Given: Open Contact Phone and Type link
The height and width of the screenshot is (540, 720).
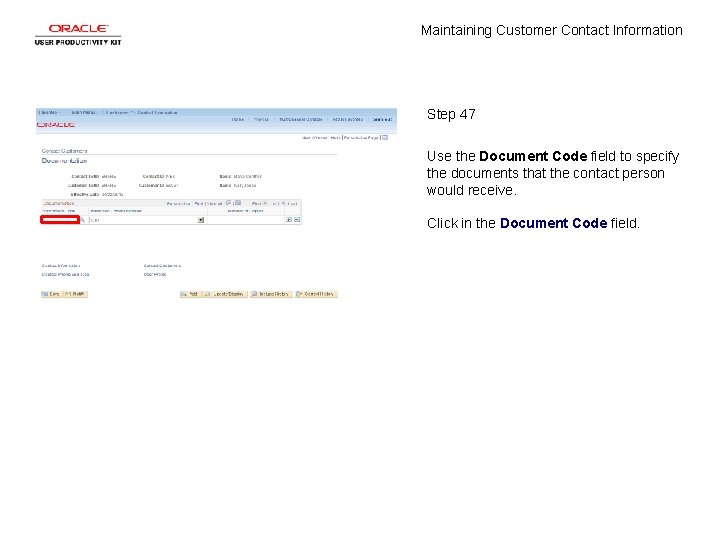Looking at the screenshot, I should tap(66, 275).
